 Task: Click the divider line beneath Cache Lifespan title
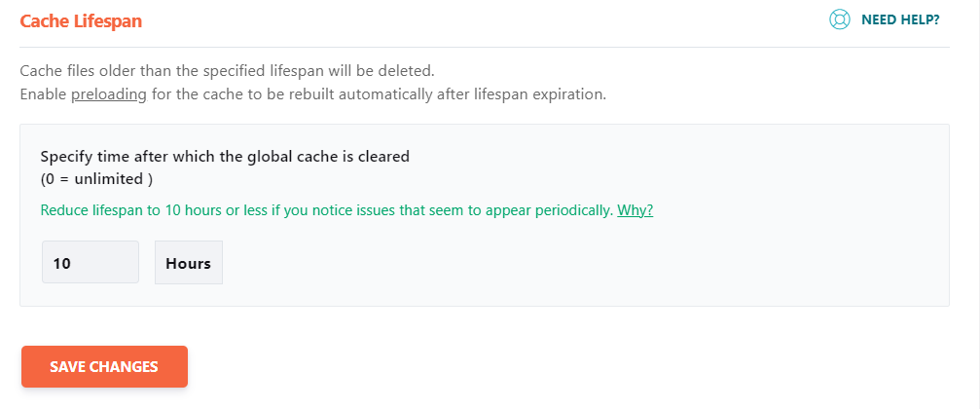point(485,47)
